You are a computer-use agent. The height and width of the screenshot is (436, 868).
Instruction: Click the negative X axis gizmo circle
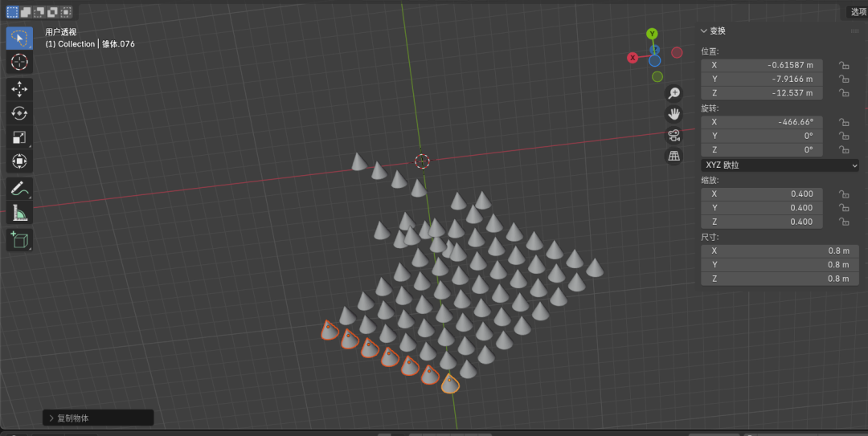click(x=677, y=52)
